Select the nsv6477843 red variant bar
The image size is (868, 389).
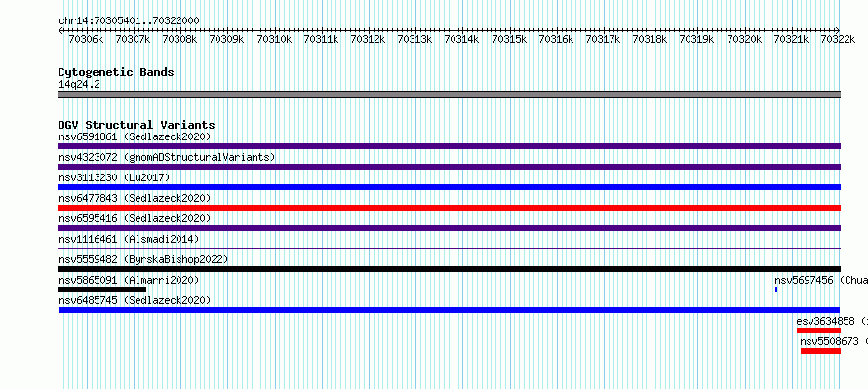(449, 208)
